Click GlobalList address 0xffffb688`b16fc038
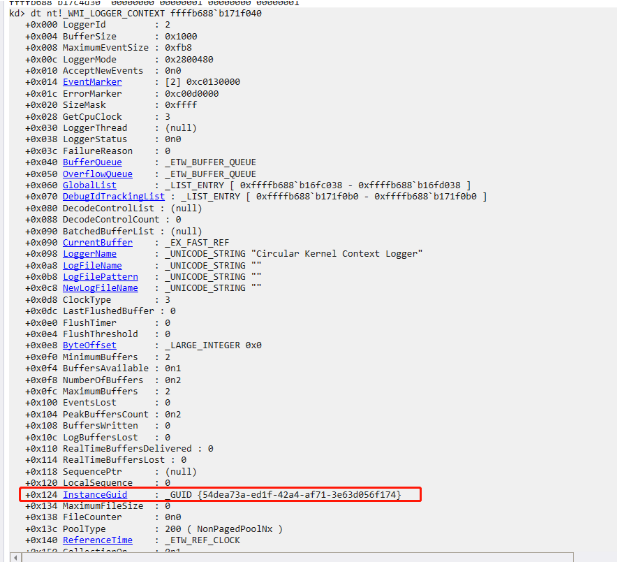The height and width of the screenshot is (566, 617). (x=291, y=185)
